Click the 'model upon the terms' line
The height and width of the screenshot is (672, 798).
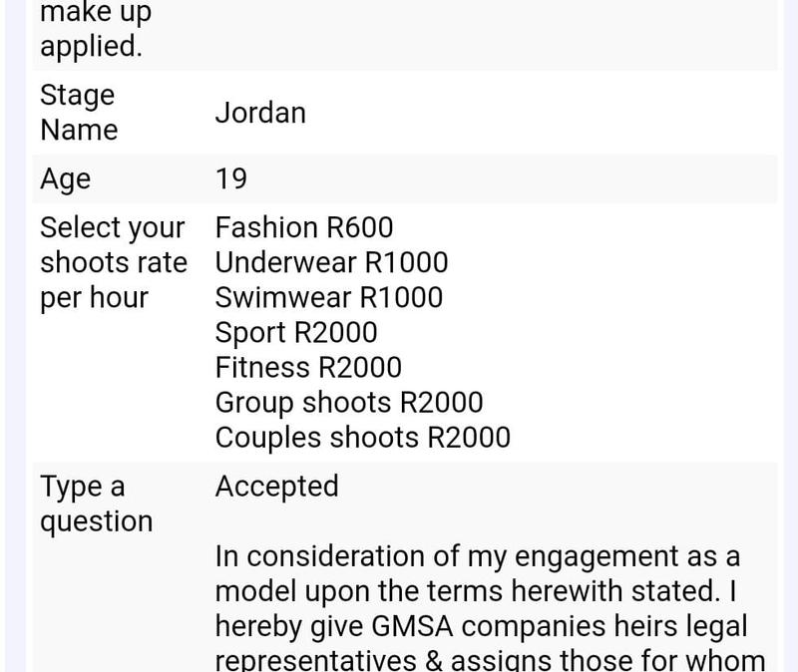pos(476,591)
